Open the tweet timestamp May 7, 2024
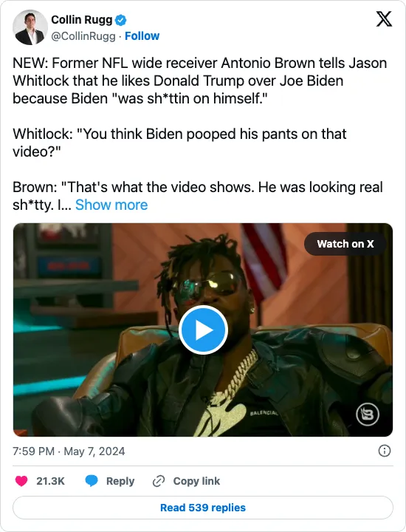The image size is (406, 532). pyautogui.click(x=69, y=451)
